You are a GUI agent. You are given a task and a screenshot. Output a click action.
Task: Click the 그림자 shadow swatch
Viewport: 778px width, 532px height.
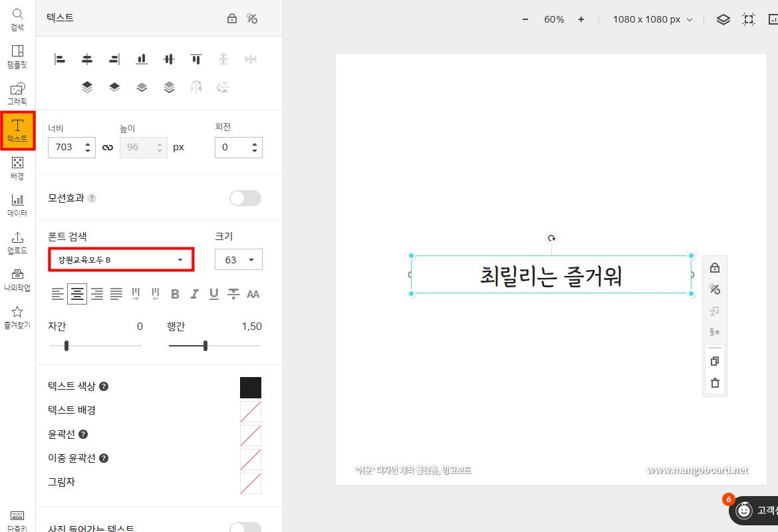click(251, 483)
